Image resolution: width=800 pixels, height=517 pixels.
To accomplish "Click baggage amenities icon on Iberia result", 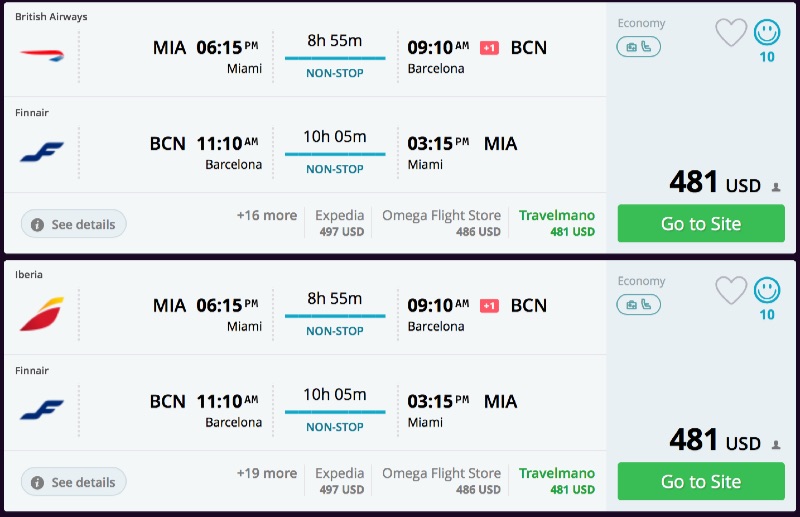I will pos(638,305).
